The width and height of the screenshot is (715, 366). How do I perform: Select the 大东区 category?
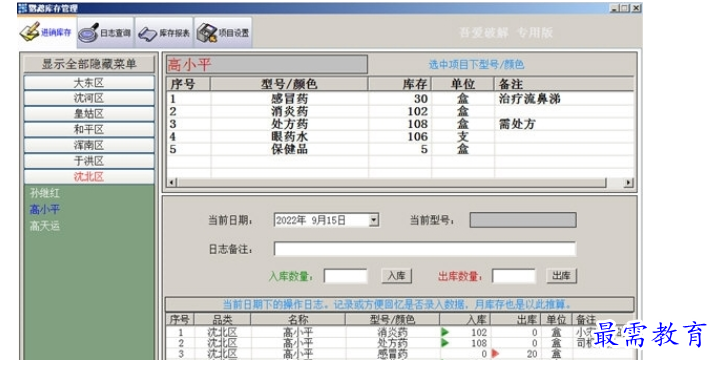tap(89, 83)
